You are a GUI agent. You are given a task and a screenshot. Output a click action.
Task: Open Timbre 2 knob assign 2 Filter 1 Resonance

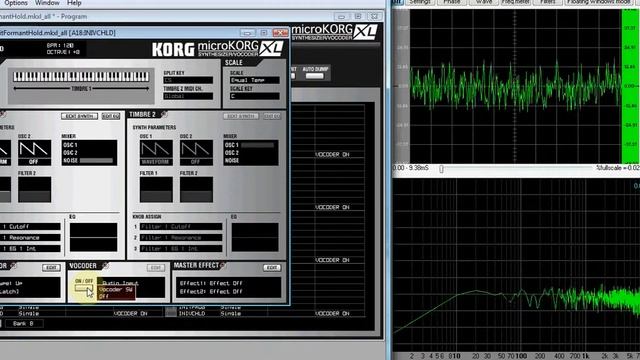181,238
